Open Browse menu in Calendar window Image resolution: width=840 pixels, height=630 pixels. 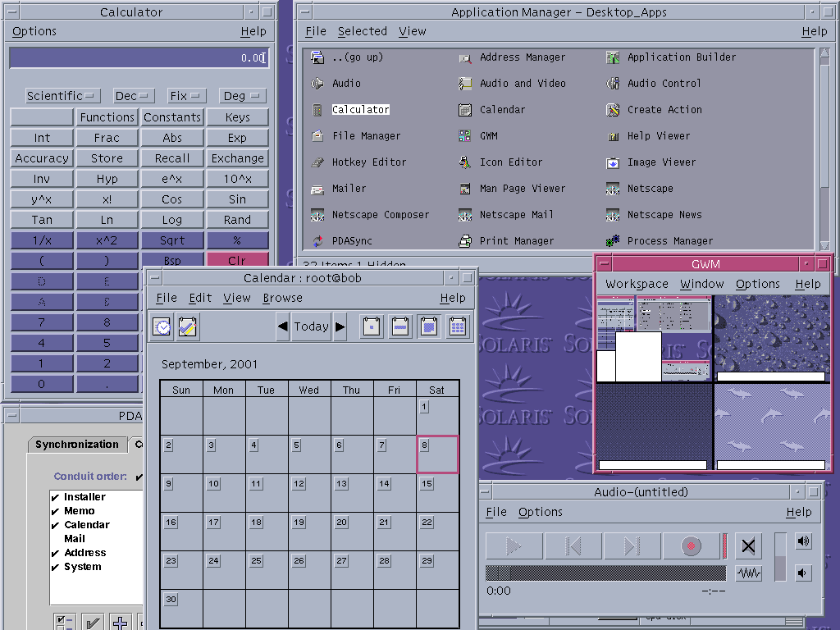(x=282, y=298)
